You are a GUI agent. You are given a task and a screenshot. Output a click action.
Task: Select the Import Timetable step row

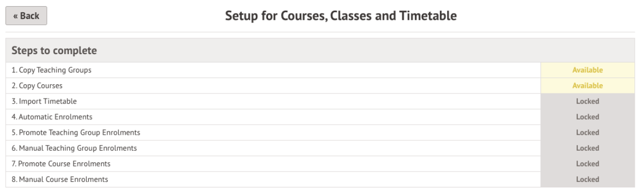273,101
